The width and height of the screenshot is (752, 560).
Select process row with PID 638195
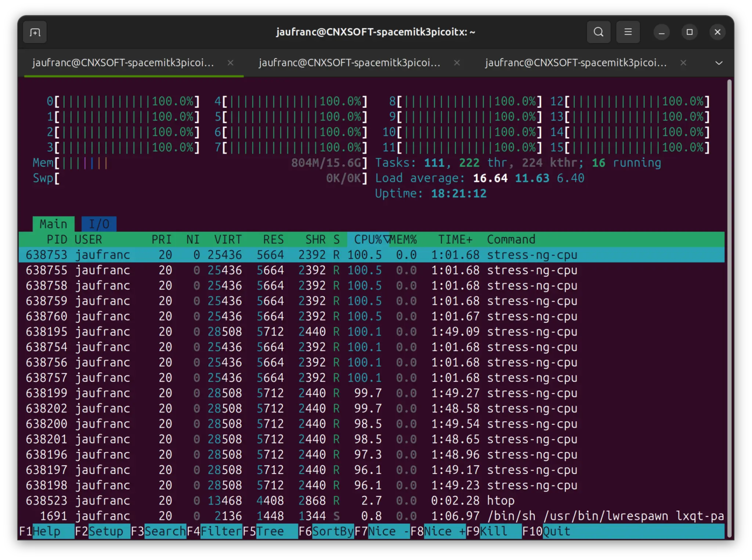tap(372, 332)
